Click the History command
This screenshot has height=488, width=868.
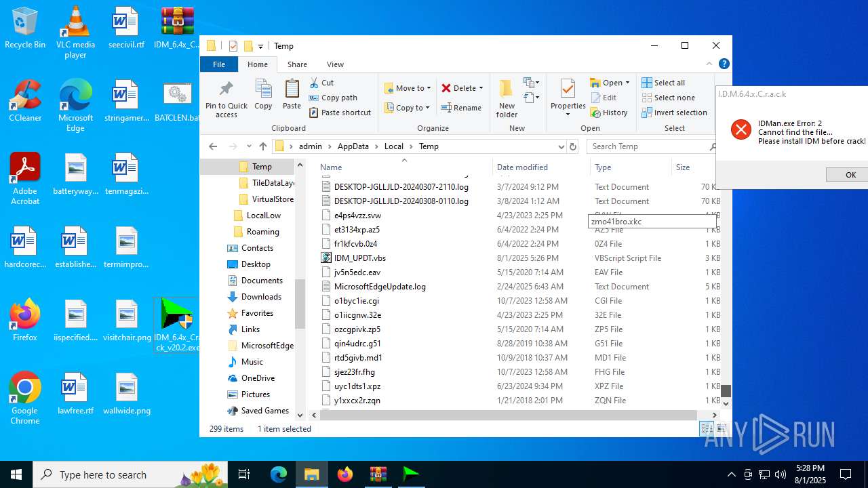(x=609, y=113)
